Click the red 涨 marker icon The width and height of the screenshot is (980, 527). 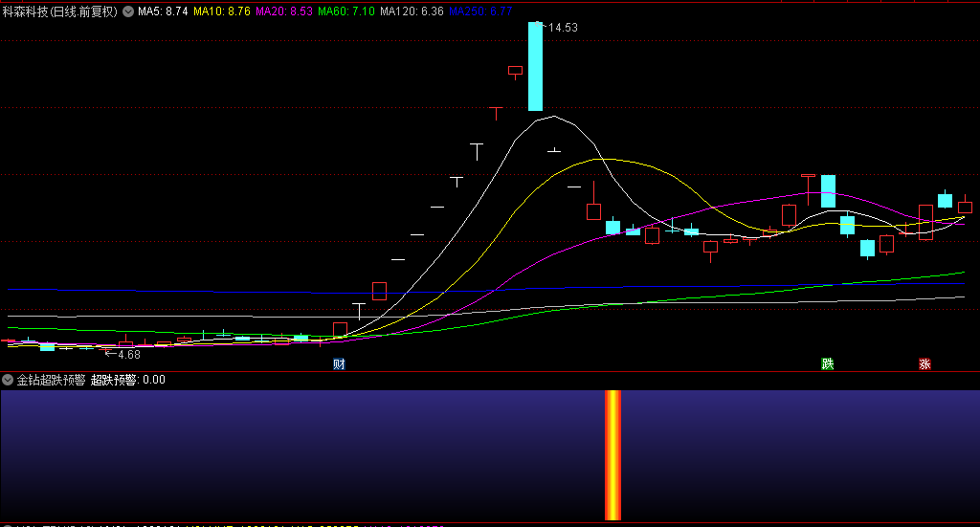(x=925, y=364)
